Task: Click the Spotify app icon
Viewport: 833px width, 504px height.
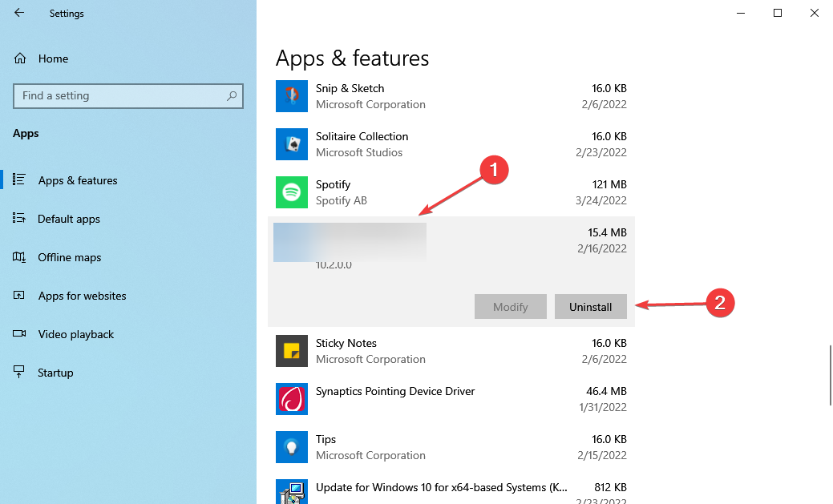Action: coord(291,192)
